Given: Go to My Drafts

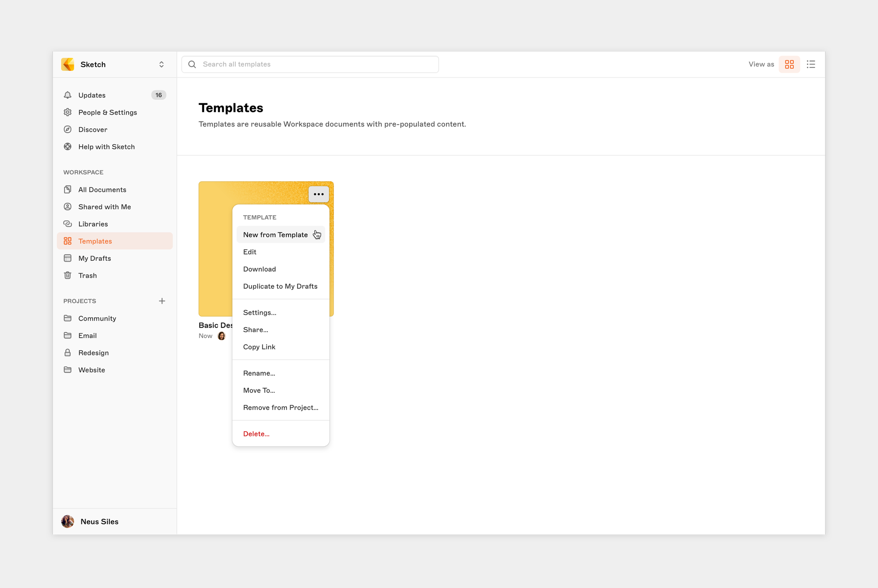Looking at the screenshot, I should pos(95,258).
